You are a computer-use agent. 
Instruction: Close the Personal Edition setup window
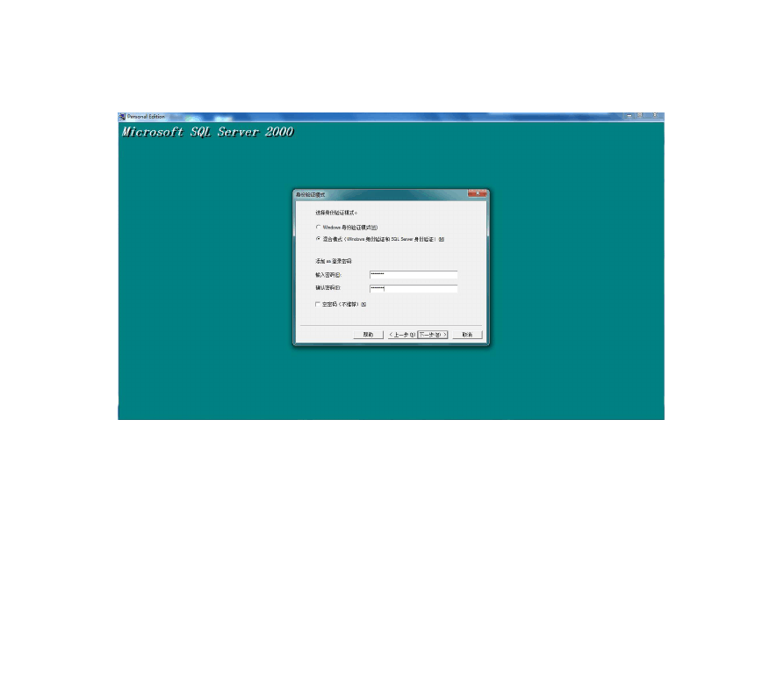pyautogui.click(x=654, y=116)
